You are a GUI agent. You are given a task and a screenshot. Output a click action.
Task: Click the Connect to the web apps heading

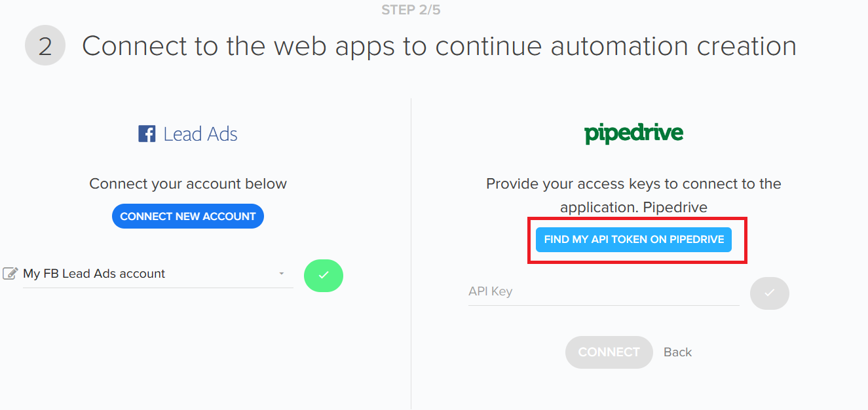439,47
